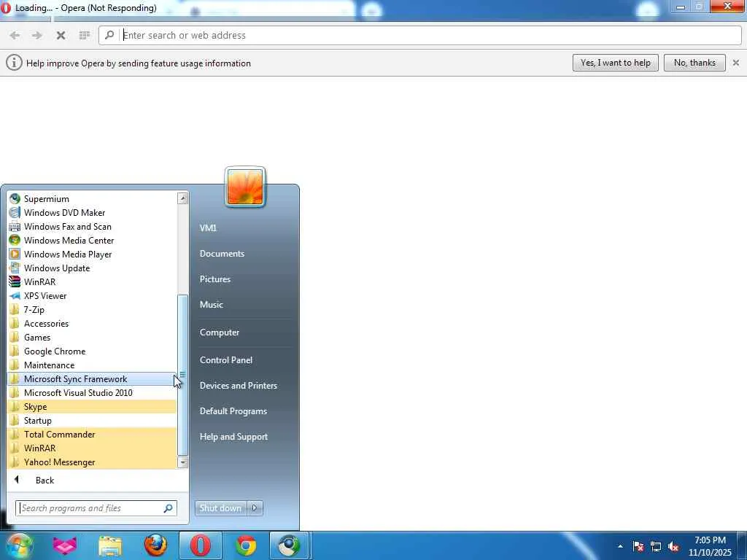Image resolution: width=747 pixels, height=560 pixels.
Task: Click the muted volume tray icon
Action: (x=673, y=547)
